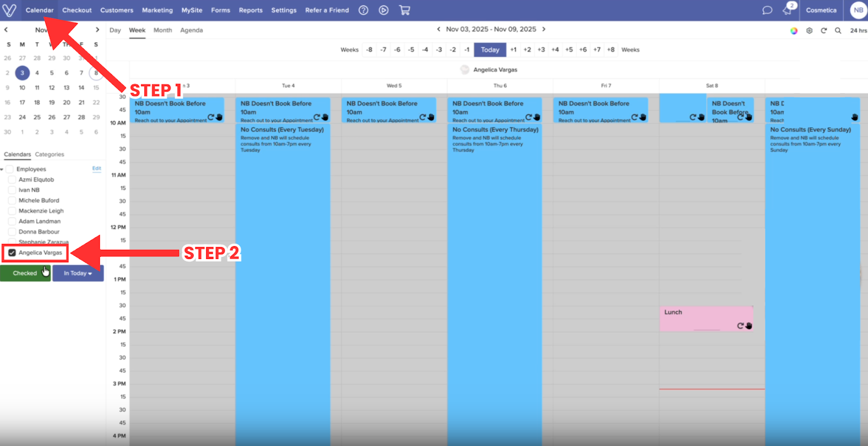Image resolution: width=868 pixels, height=446 pixels.
Task: Jump ahead with the +1 week button
Action: tap(513, 50)
